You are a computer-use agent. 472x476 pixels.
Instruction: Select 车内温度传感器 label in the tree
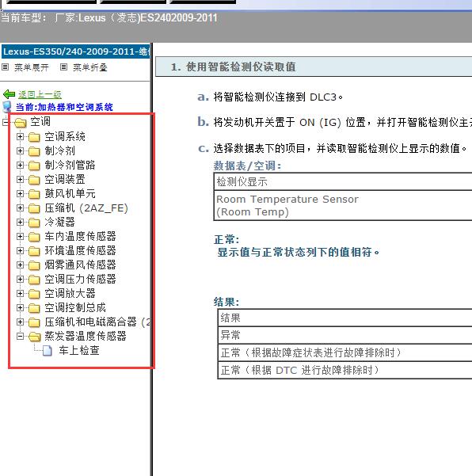pos(81,237)
